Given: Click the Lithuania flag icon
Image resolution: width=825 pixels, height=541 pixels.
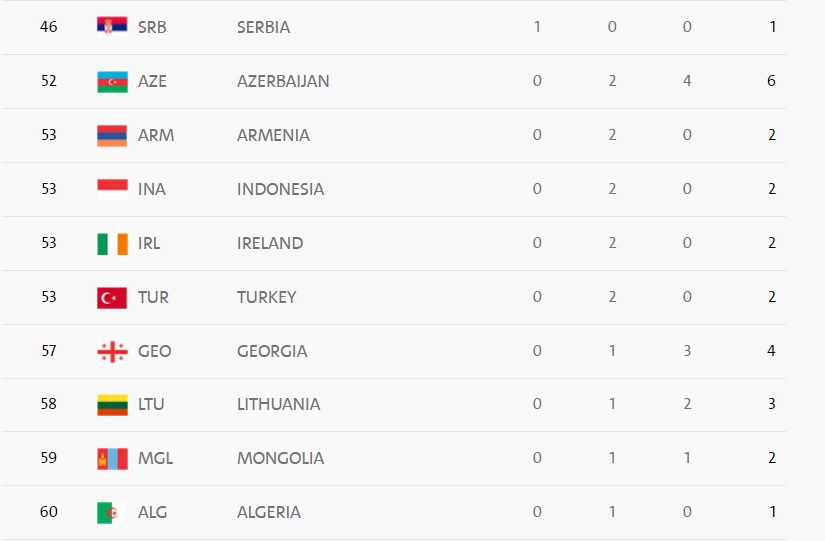Looking at the screenshot, I should (111, 405).
